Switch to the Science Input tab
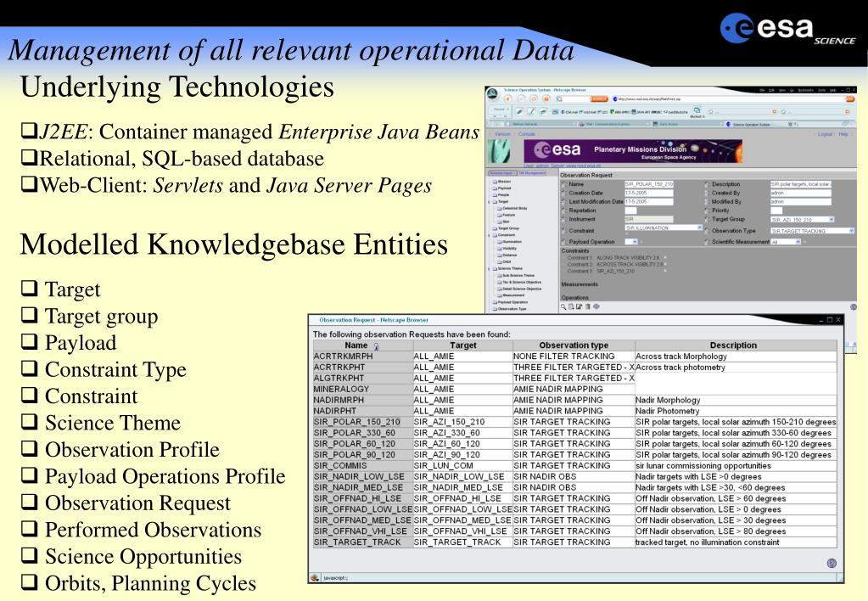868x601 pixels. click(x=502, y=173)
